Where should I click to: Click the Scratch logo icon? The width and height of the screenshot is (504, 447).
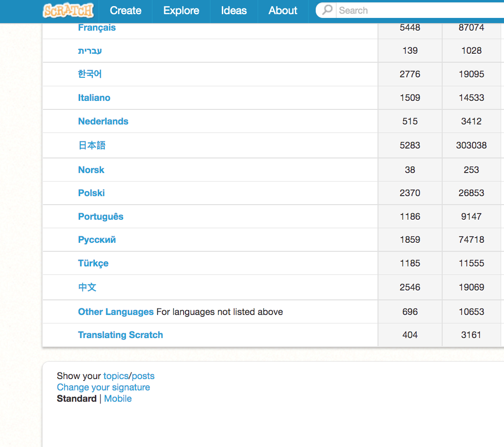coord(68,10)
